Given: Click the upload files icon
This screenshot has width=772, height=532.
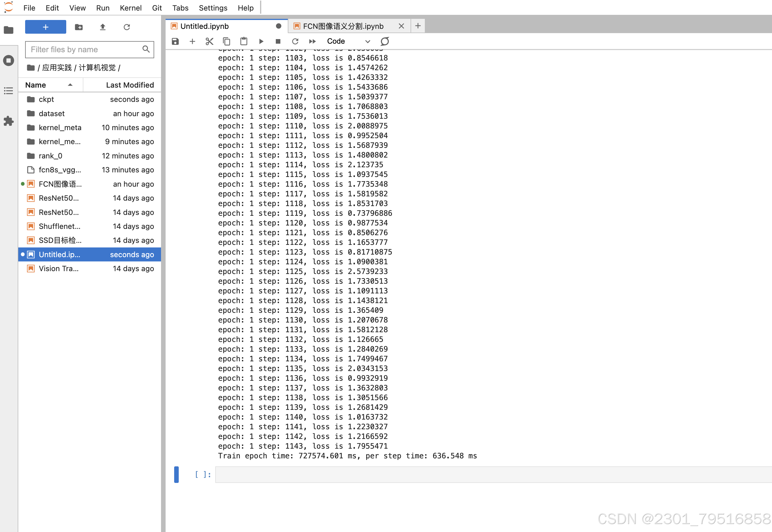Looking at the screenshot, I should 103,27.
